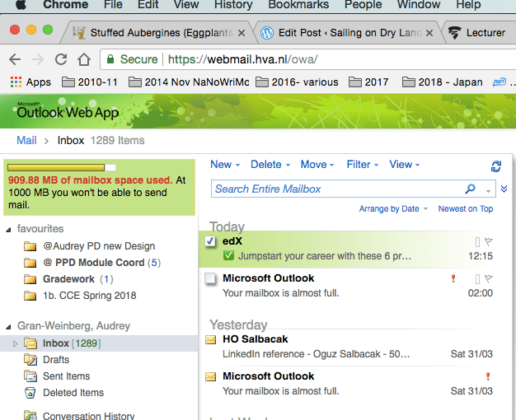Open the Delete dropdown
This screenshot has width=516, height=420.
pos(270,165)
